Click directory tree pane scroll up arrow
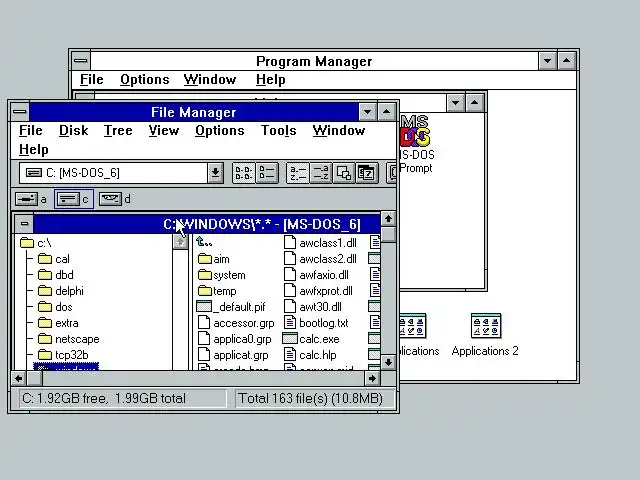 click(x=180, y=242)
